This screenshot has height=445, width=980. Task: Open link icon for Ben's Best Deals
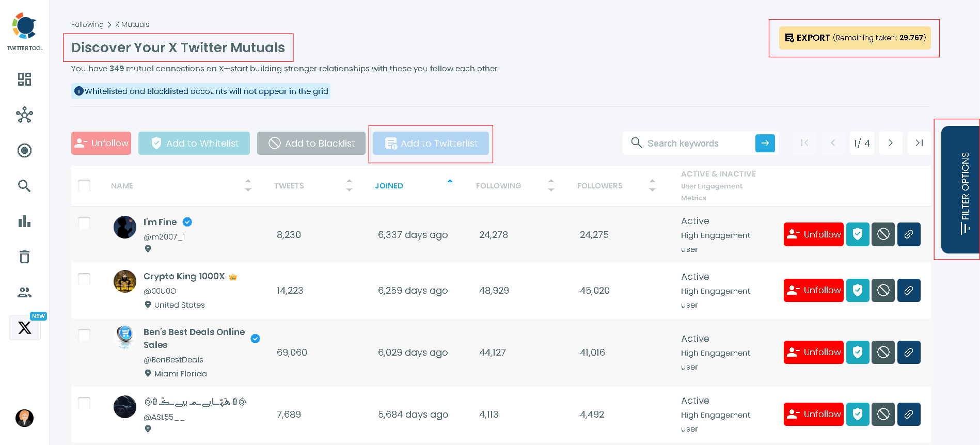pos(909,352)
